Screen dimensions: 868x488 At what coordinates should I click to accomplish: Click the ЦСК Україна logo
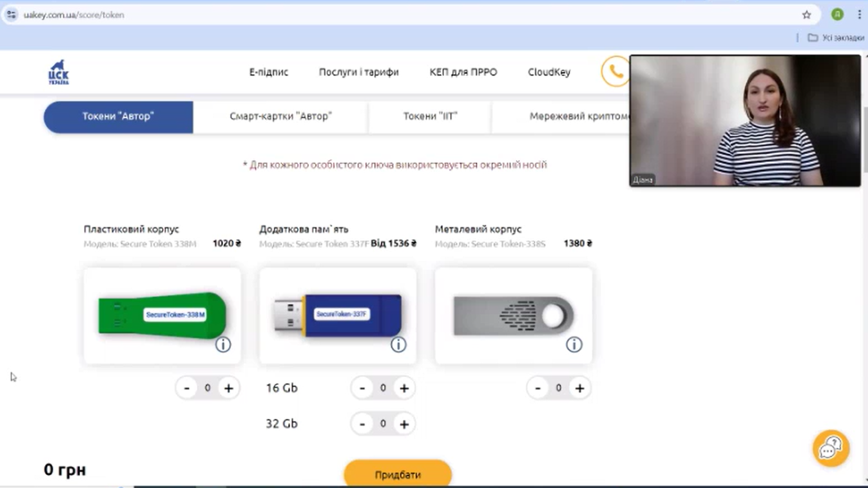click(58, 72)
